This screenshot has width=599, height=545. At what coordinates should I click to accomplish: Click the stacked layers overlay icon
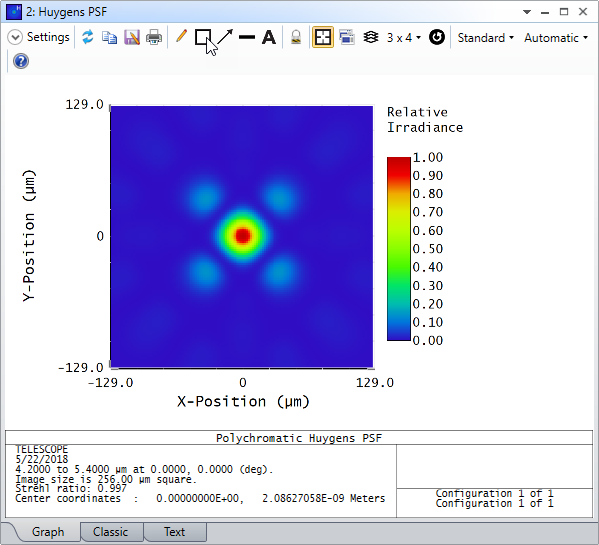click(x=370, y=37)
